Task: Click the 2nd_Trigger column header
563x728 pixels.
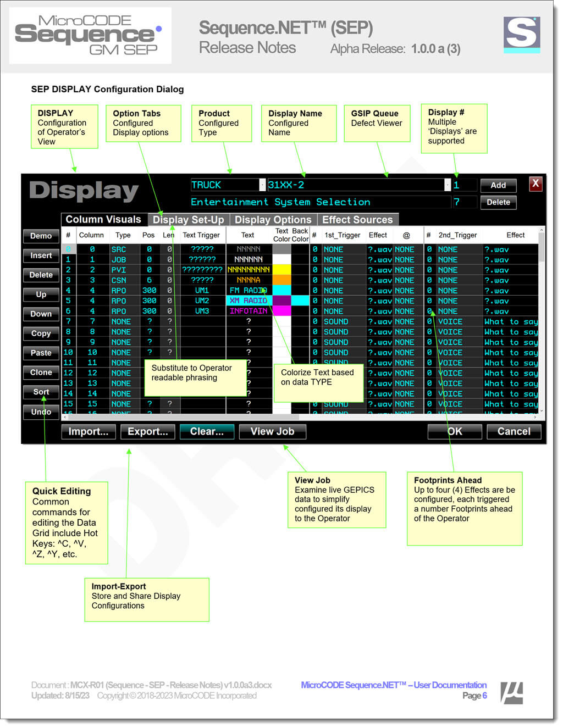Action: pyautogui.click(x=457, y=235)
